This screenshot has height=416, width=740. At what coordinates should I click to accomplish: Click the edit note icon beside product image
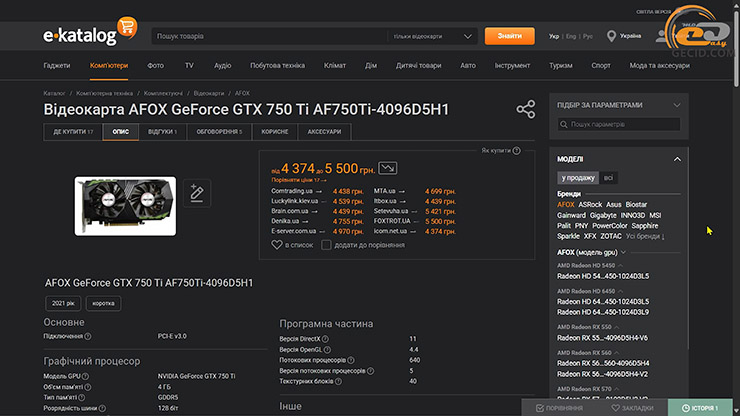197,193
